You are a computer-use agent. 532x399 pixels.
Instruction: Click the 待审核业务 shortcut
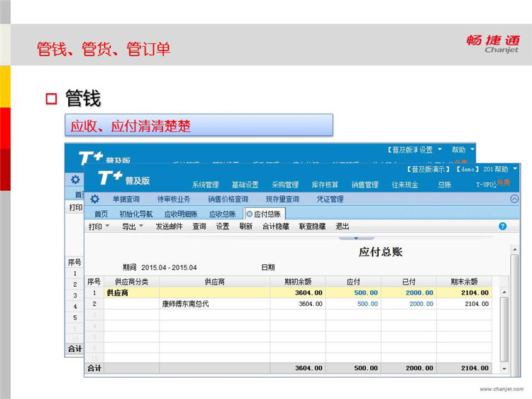(173, 199)
